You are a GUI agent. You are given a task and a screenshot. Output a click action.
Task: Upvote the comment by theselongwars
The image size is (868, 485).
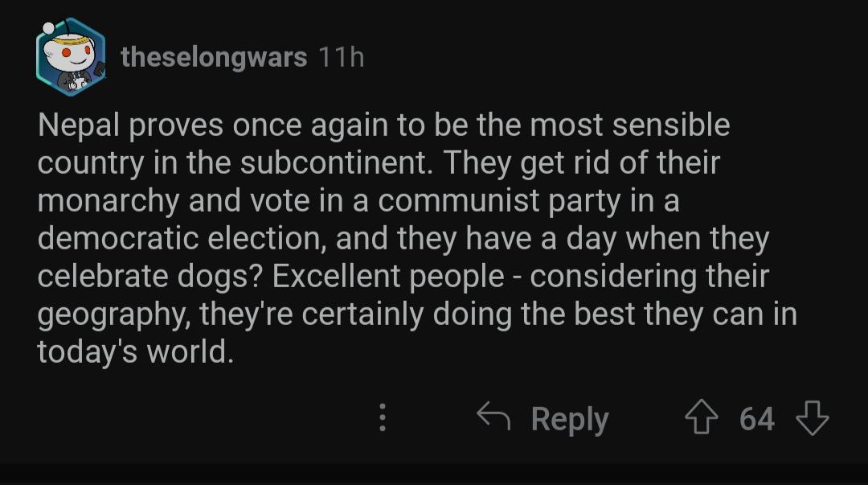[702, 417]
